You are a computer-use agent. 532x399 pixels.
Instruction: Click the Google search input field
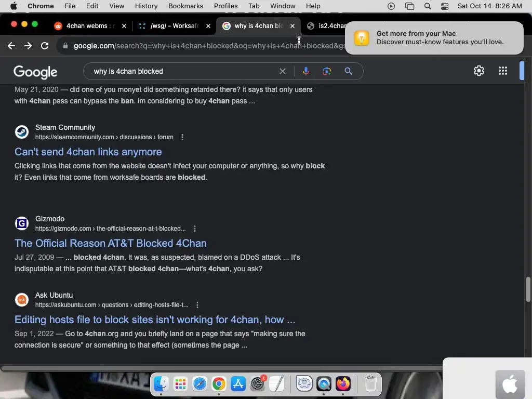point(183,71)
